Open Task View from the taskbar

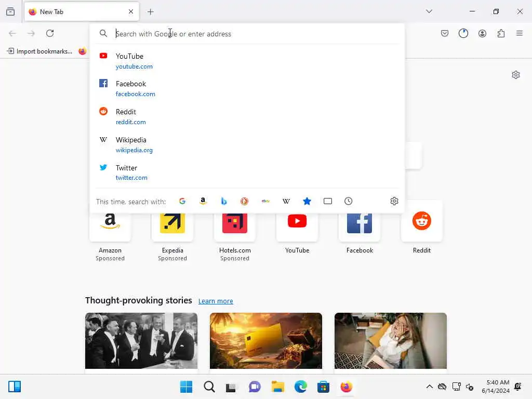[231, 387]
